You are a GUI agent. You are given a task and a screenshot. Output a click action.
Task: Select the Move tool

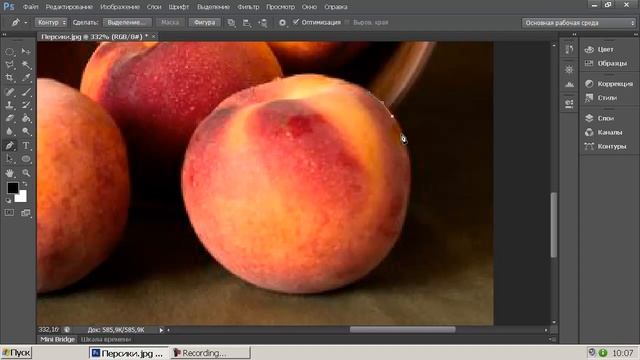(x=26, y=52)
